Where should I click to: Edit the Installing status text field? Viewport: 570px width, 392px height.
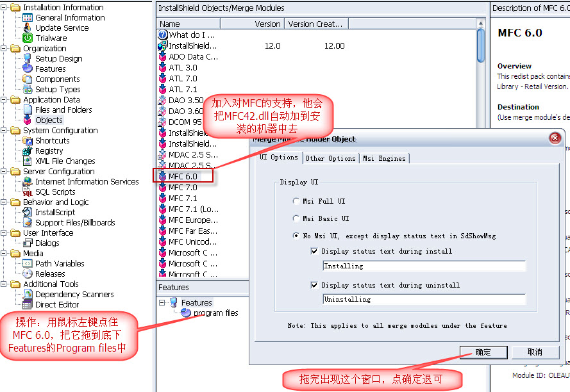click(424, 266)
